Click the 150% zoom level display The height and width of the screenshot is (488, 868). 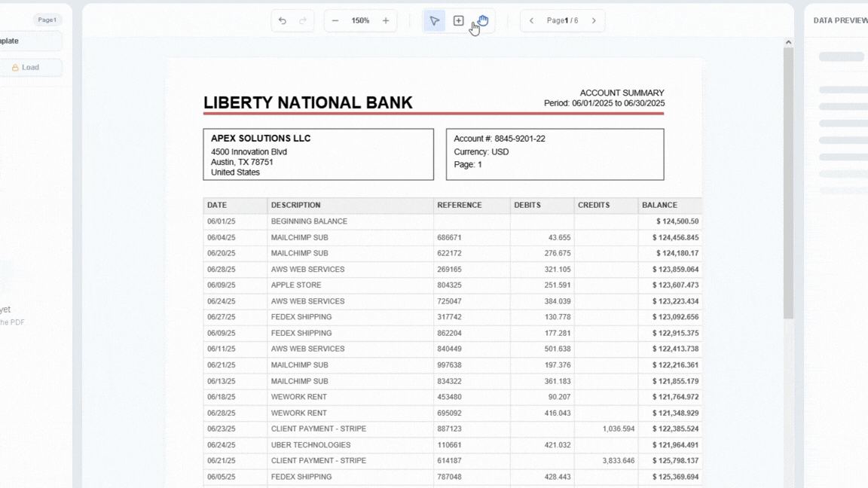[360, 21]
